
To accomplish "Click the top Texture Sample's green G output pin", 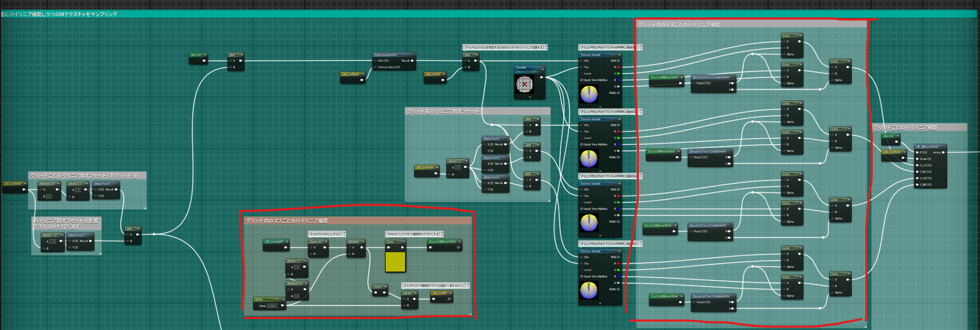I will [x=618, y=74].
